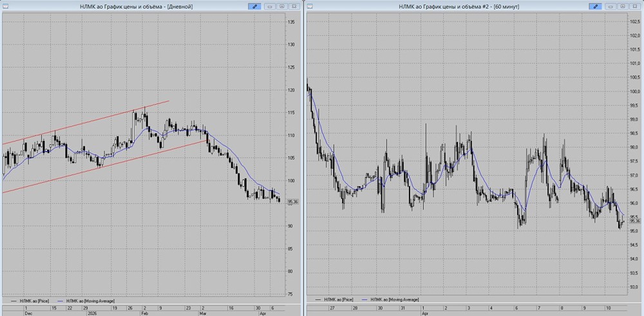Select the НЛМК ао [Price] legend in the 60-minute chart

(x=334, y=299)
